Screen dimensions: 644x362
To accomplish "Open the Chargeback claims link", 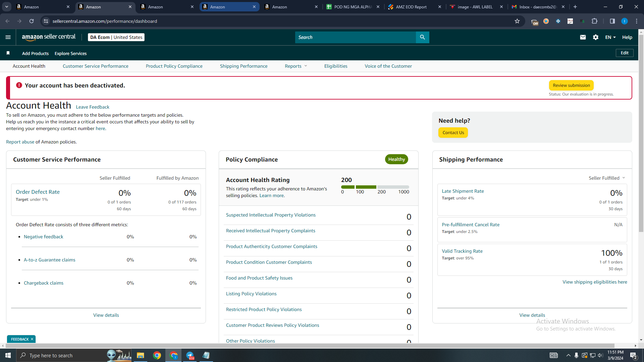I will point(44,283).
